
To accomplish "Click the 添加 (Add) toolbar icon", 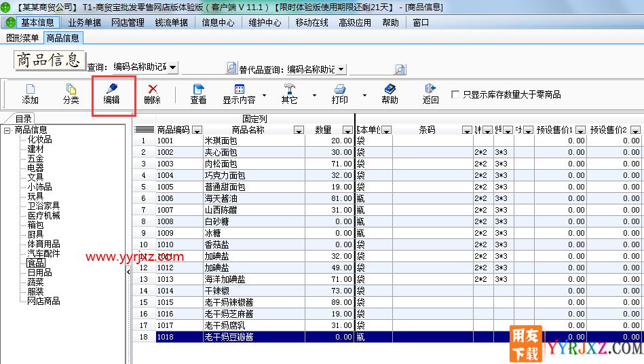I will (30, 89).
